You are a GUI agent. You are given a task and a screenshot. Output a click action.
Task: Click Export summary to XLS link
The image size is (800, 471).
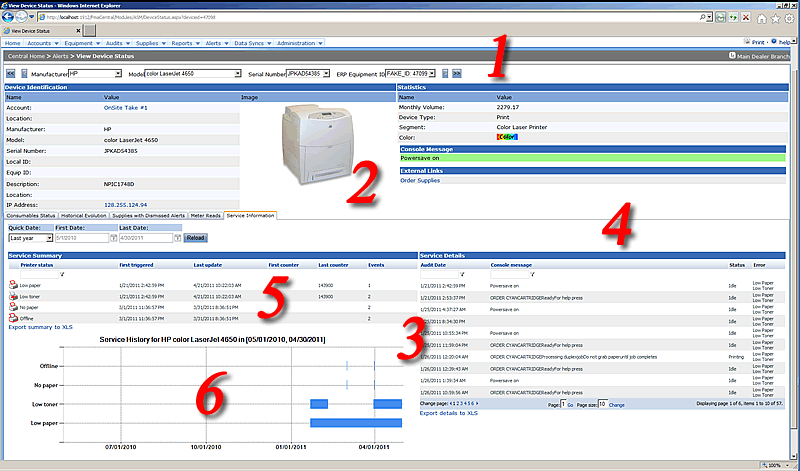click(40, 327)
